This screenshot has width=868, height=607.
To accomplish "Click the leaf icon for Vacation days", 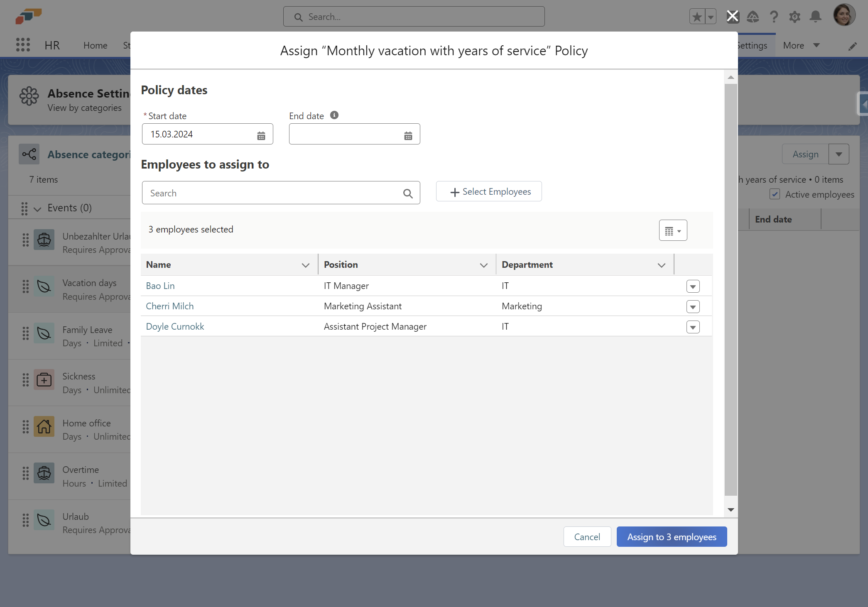I will pyautogui.click(x=44, y=286).
